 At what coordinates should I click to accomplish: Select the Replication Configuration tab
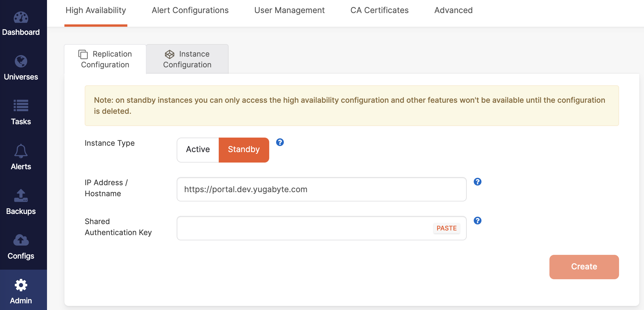105,59
